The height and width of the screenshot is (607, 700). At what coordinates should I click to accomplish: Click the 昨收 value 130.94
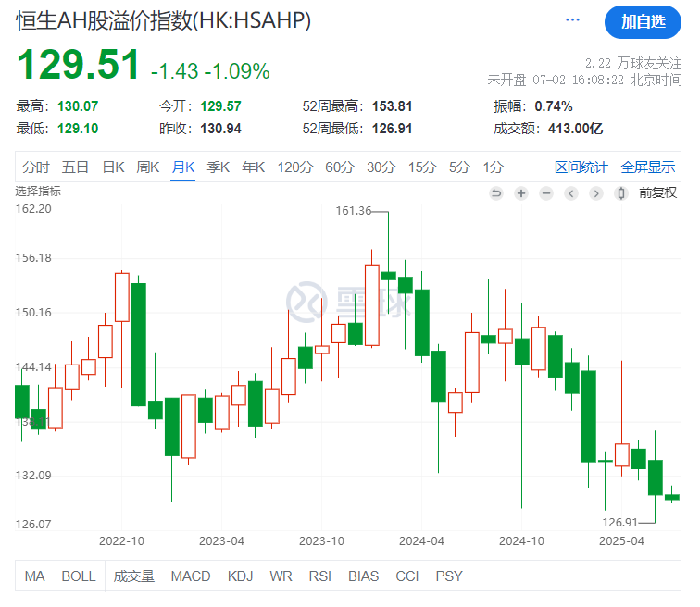click(220, 129)
